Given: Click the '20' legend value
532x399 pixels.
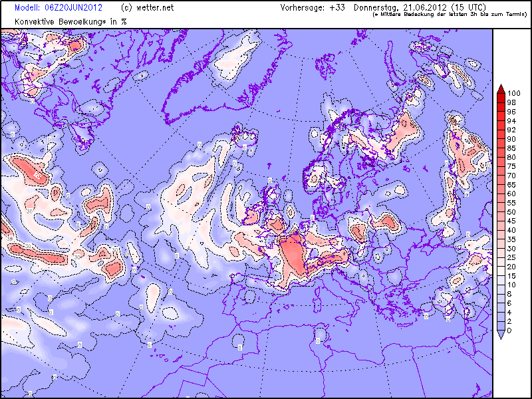Looking at the screenshot, I should pos(511,267).
